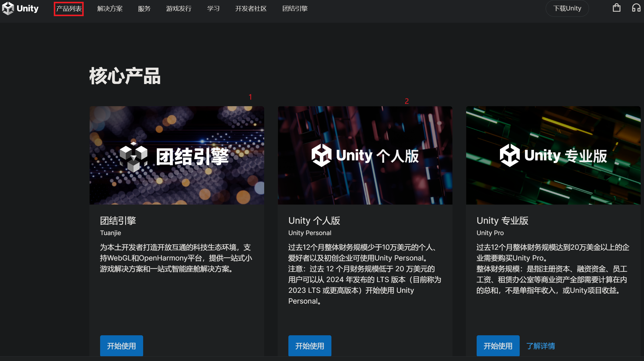
Task: Click the 团结引擎 banner image
Action: click(177, 156)
